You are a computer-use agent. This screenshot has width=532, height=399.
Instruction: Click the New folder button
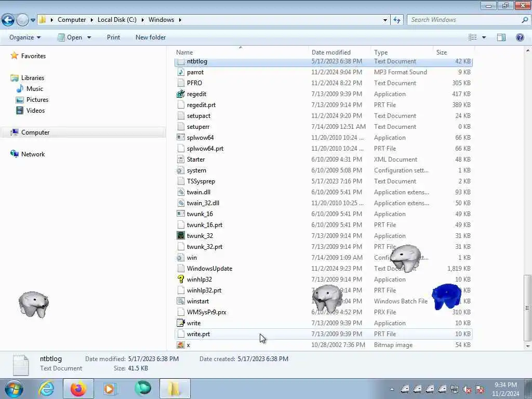[x=151, y=37]
